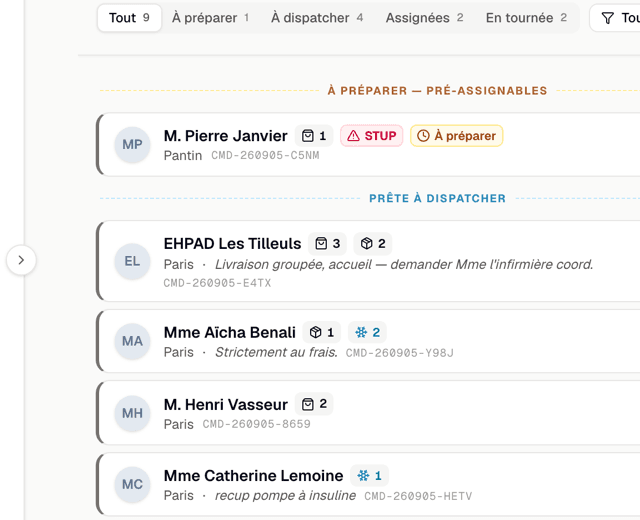The height and width of the screenshot is (520, 640).
Task: Click order code CMD-260905-C5NM
Action: [x=265, y=156]
